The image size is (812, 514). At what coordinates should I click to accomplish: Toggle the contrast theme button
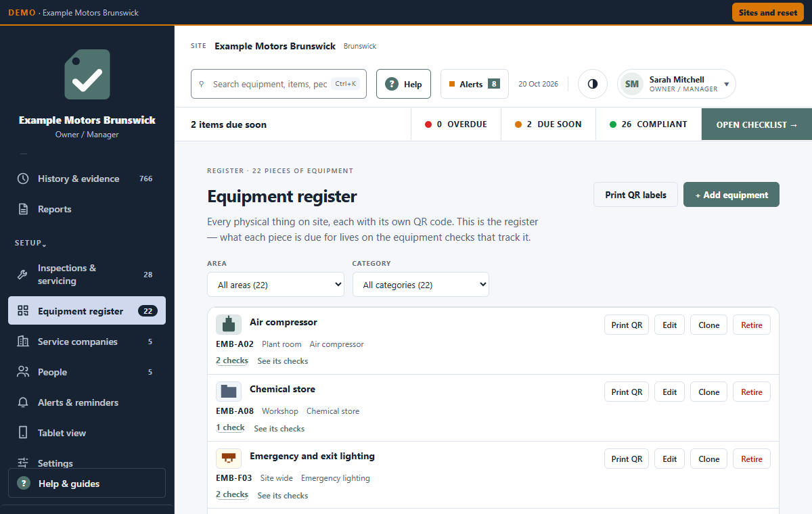pyautogui.click(x=593, y=84)
